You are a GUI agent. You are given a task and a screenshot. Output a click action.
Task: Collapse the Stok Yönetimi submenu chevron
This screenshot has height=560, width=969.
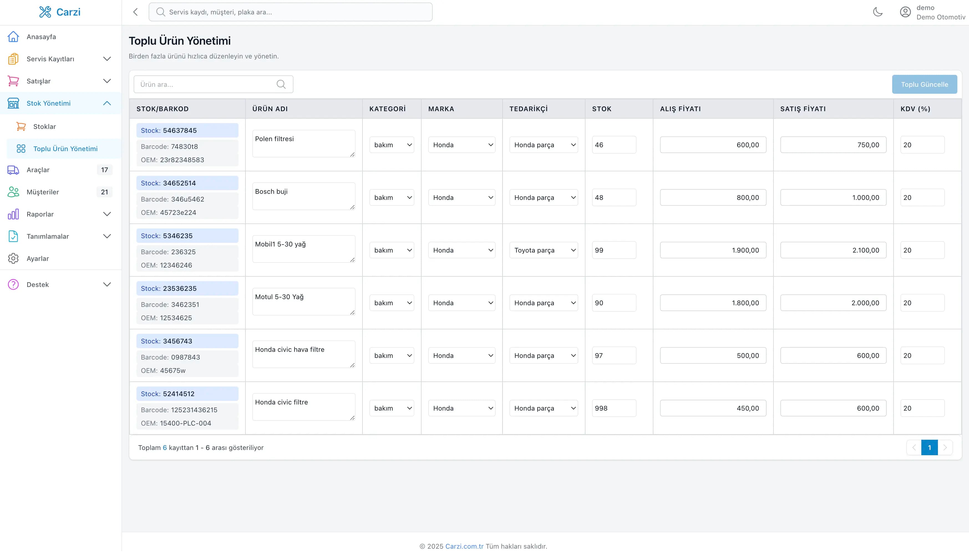pos(107,103)
